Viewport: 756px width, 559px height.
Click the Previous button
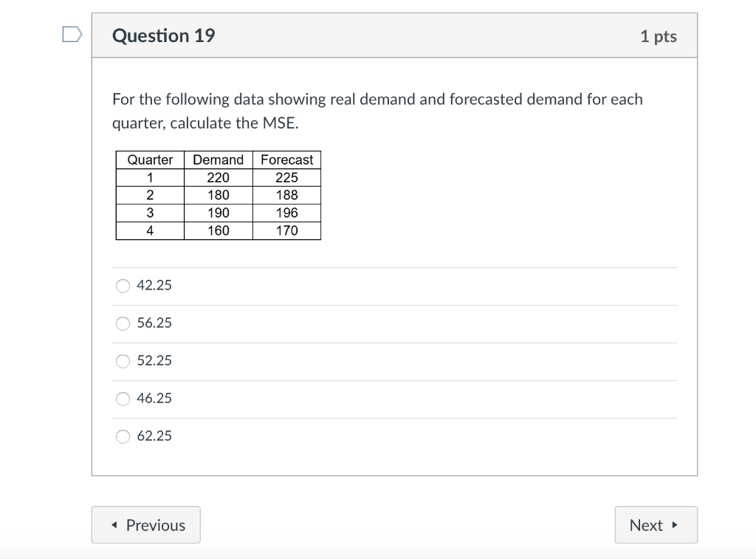(x=145, y=524)
